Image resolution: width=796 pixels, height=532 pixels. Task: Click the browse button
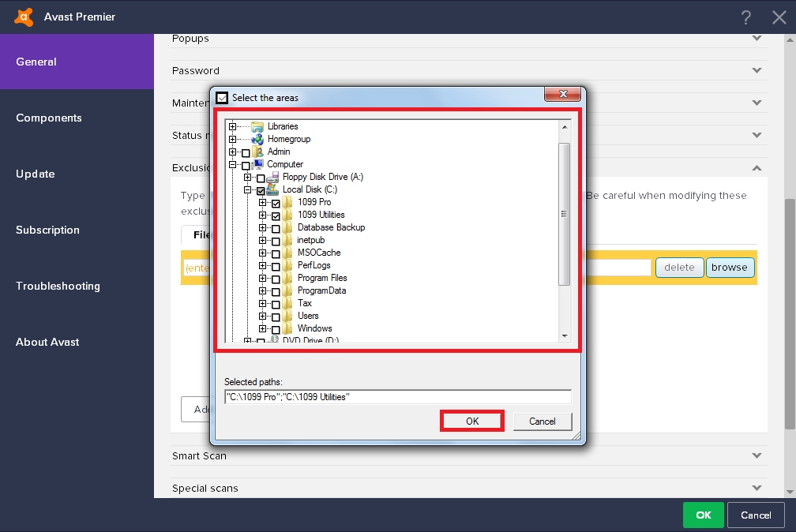(730, 268)
